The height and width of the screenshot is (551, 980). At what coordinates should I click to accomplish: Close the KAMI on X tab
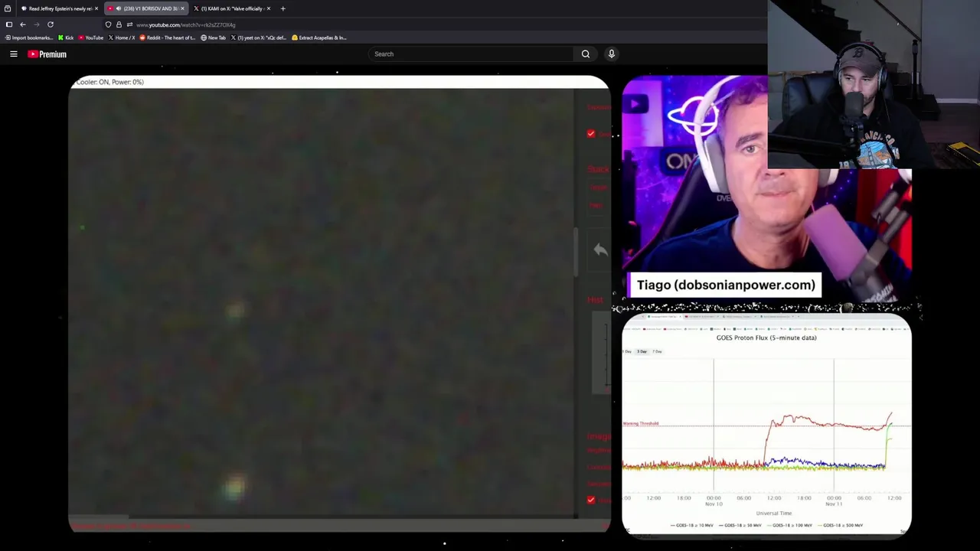coord(268,8)
